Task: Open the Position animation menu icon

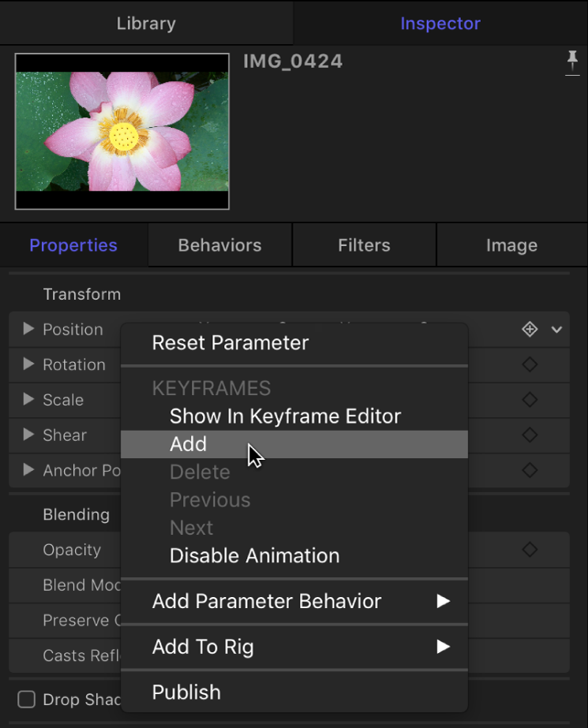Action: click(530, 329)
